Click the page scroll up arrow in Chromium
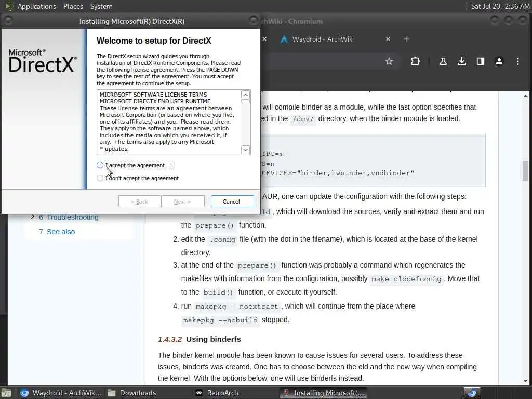Screen dimensions: 532x399 click(x=525, y=96)
